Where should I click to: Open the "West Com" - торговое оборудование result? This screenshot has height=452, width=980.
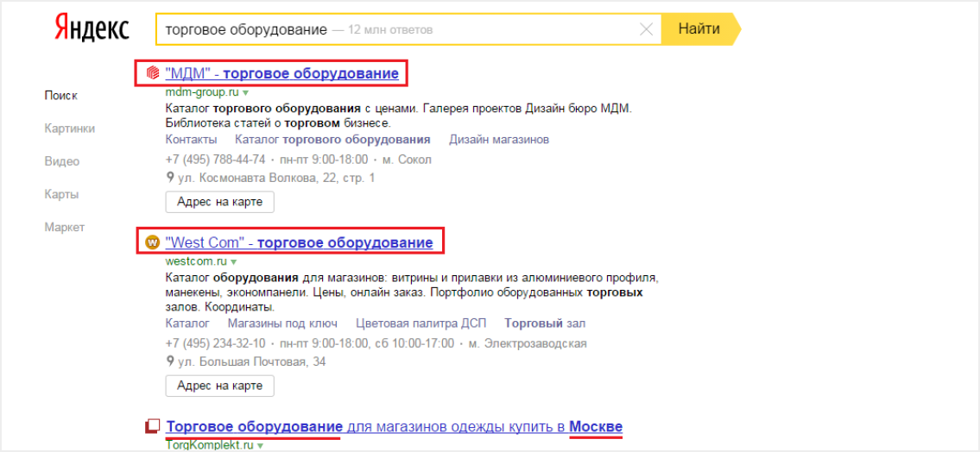coord(300,242)
